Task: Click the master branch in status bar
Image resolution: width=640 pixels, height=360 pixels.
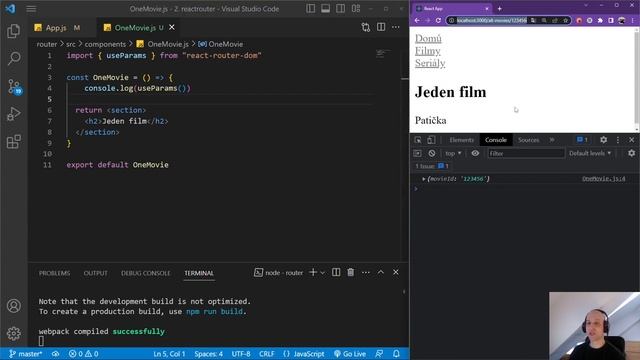Action: 26,354
